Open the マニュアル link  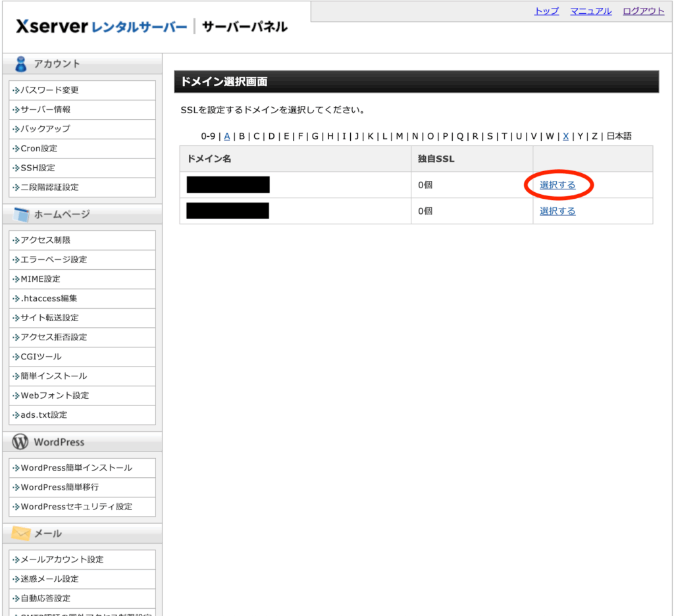click(590, 11)
